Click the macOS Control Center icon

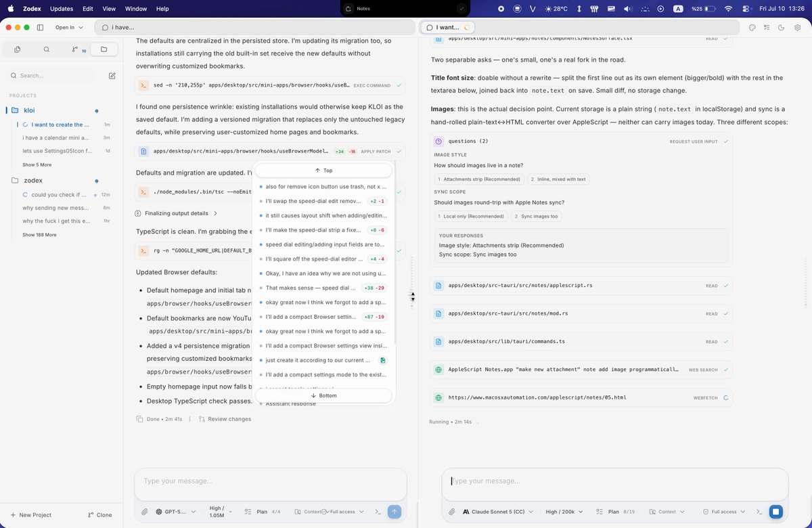[746, 9]
